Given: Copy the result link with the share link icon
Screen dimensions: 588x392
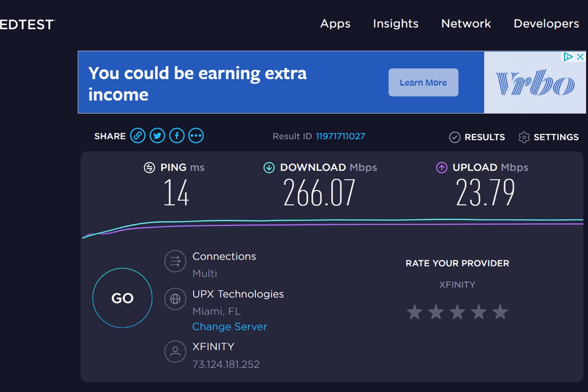Looking at the screenshot, I should [x=138, y=136].
